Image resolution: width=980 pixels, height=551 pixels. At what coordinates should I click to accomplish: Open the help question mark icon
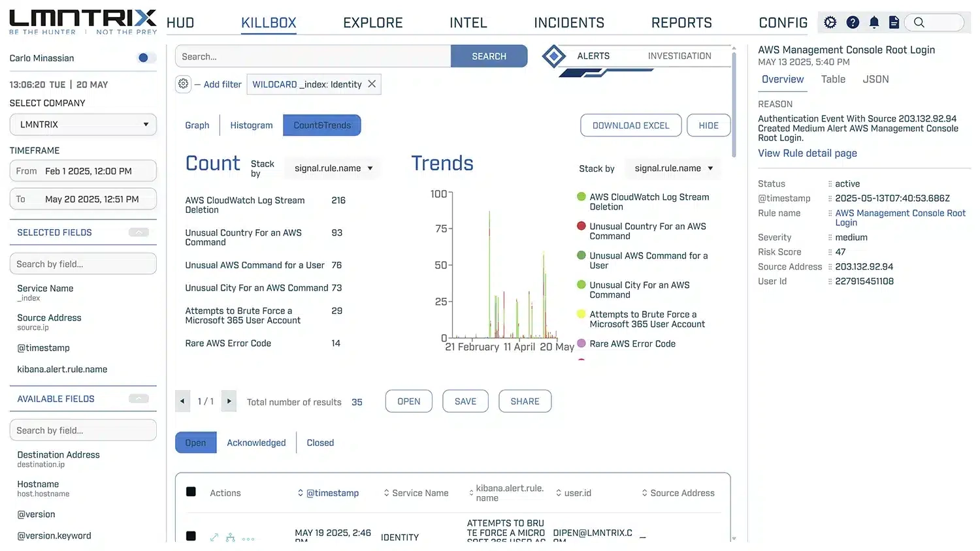(853, 22)
